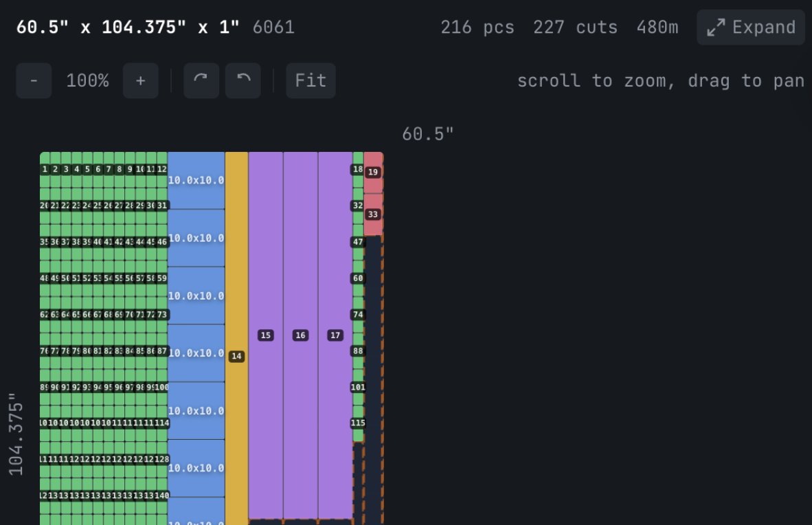Image resolution: width=812 pixels, height=525 pixels.
Task: Select the green piece labeled 101
Action: (x=358, y=387)
